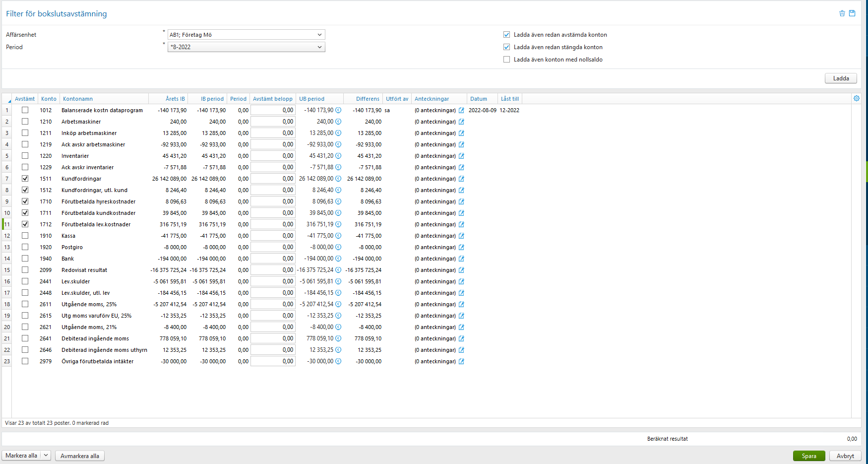868x464 pixels.
Task: Open history icon next to Kundfordringar UB period
Action: pyautogui.click(x=338, y=179)
